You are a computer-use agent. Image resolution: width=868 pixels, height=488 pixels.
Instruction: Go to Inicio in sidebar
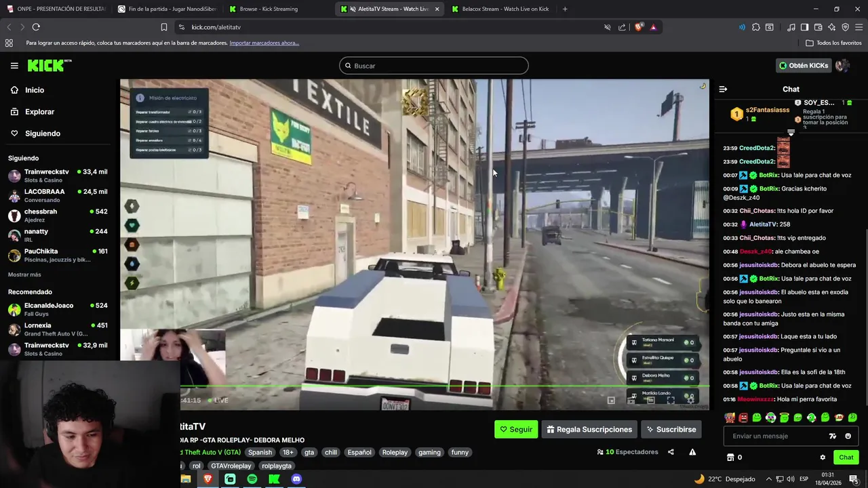pyautogui.click(x=27, y=90)
